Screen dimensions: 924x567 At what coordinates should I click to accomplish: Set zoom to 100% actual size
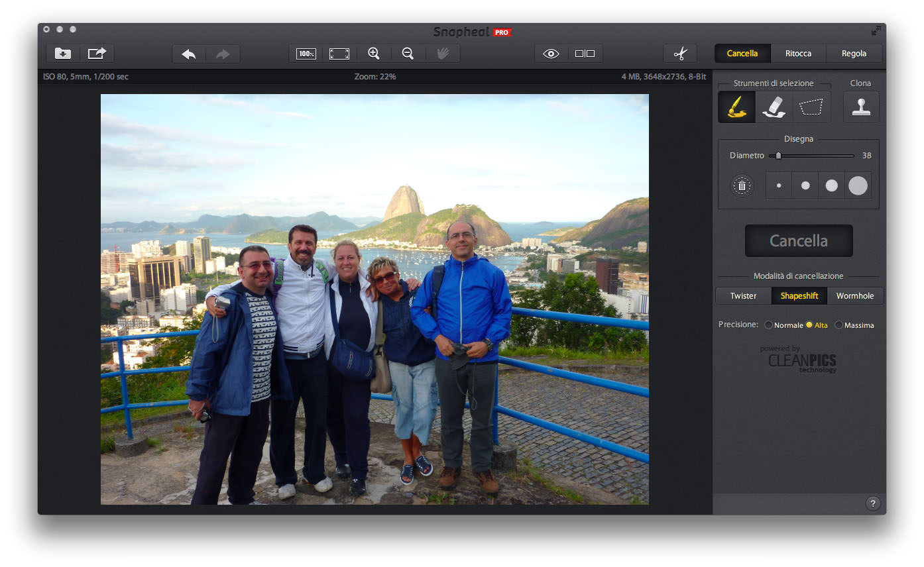click(306, 54)
